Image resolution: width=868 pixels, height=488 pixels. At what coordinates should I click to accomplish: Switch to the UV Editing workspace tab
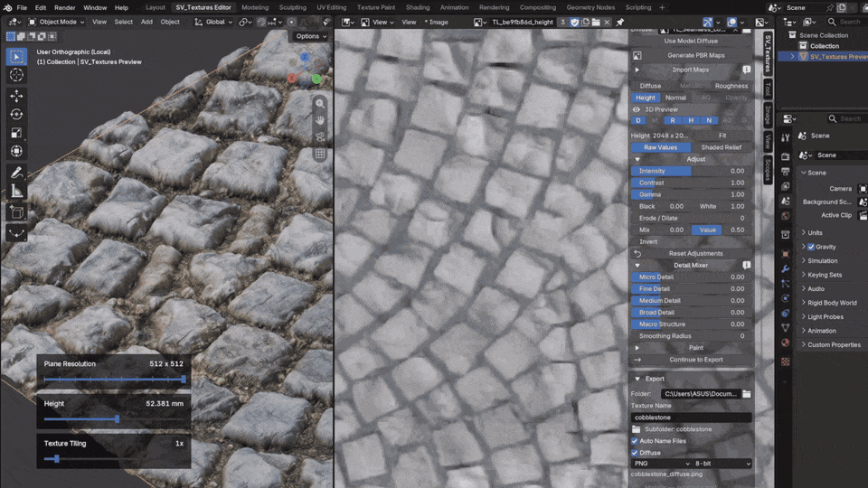pyautogui.click(x=331, y=8)
